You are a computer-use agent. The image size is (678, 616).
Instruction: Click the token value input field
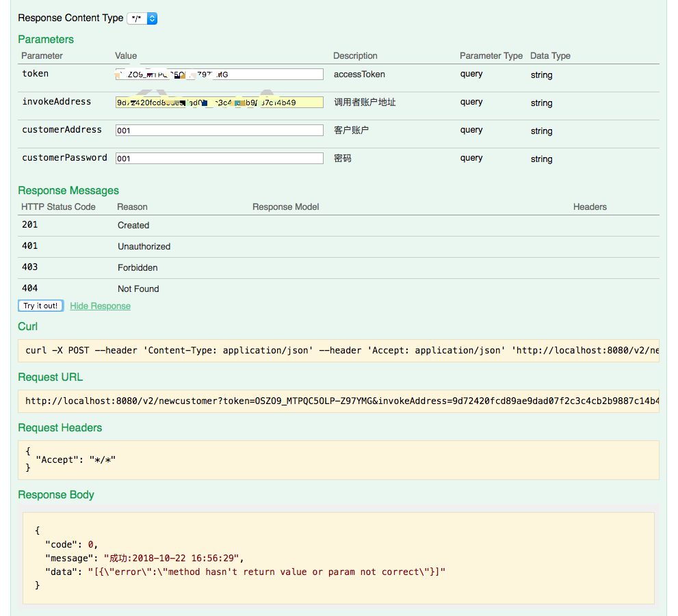tap(219, 75)
